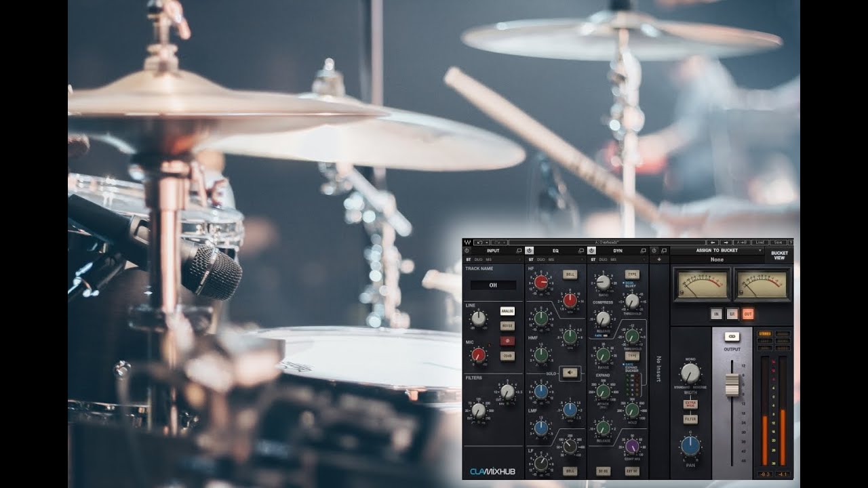Click the Load preset button

tap(760, 242)
